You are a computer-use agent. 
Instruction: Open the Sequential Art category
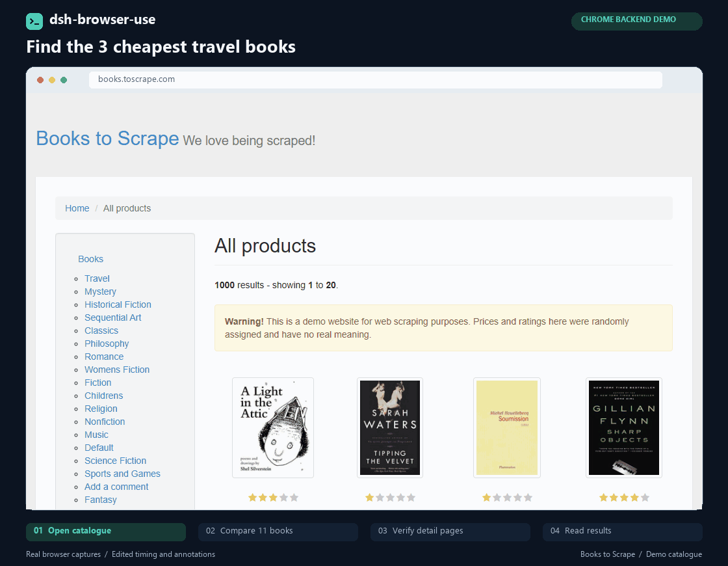click(x=113, y=317)
